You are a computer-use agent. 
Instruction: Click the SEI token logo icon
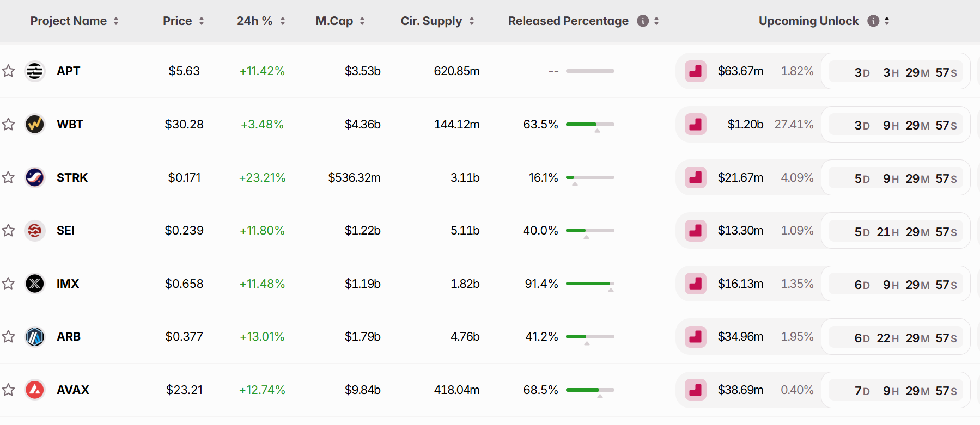pos(35,231)
